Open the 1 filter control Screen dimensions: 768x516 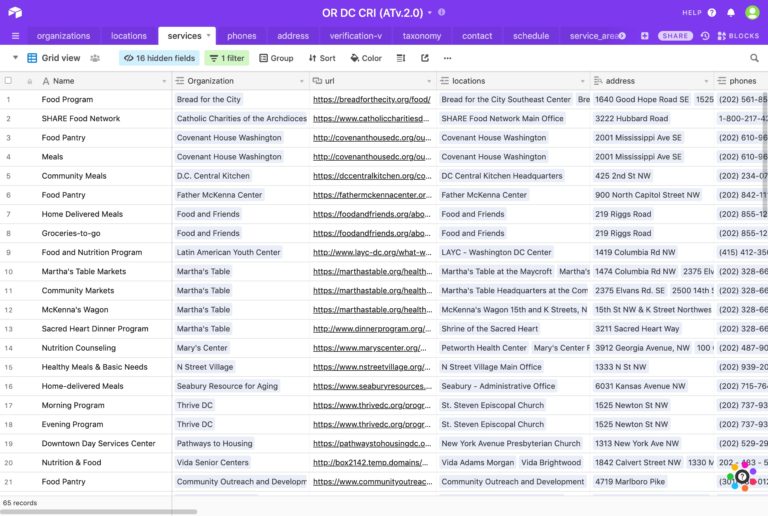click(227, 58)
